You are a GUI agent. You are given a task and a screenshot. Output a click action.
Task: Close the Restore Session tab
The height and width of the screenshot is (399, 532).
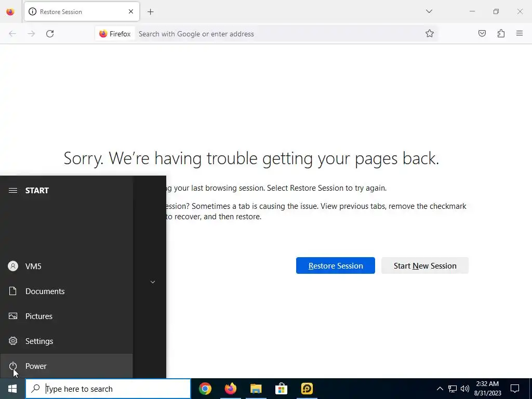[x=131, y=11]
